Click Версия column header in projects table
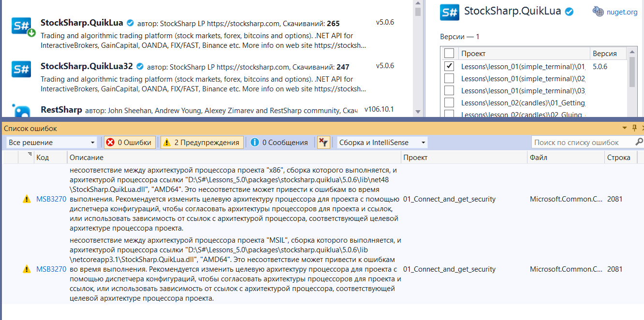The height and width of the screenshot is (320, 644). (608, 53)
